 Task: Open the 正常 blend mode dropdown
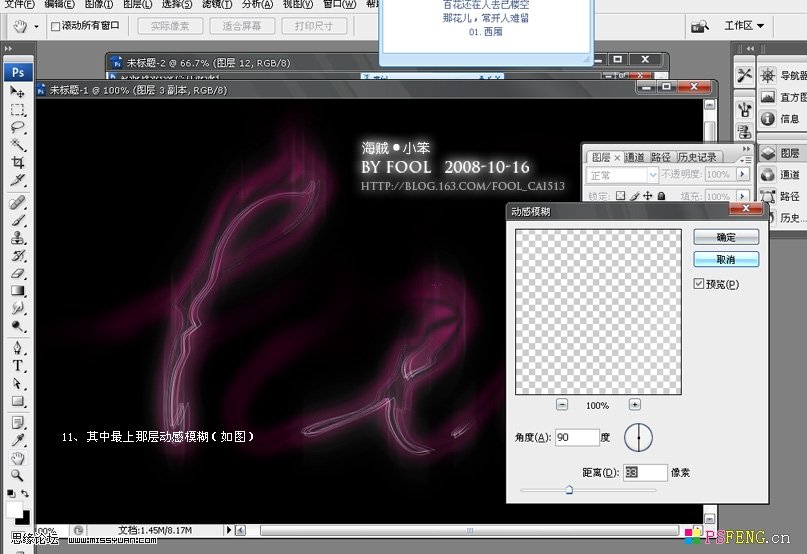click(622, 175)
